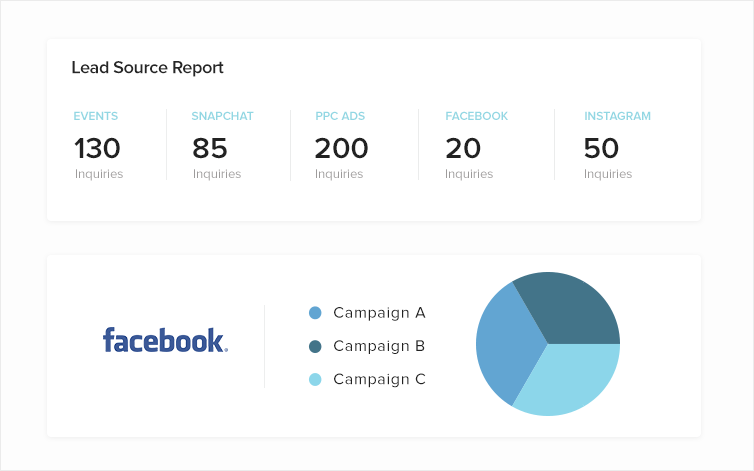
Task: Click the Campaign B legend dot
Action: (315, 346)
